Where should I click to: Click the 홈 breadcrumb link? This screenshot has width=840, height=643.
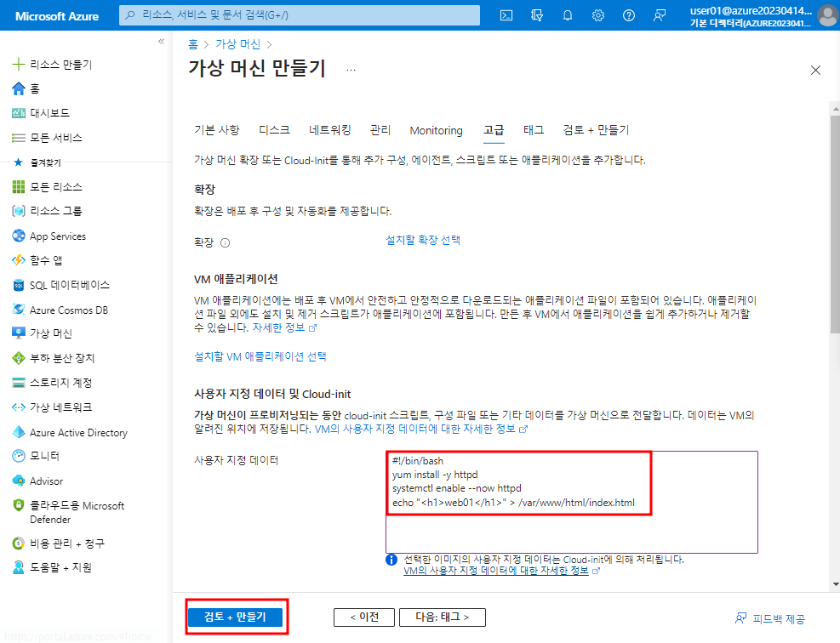193,44
